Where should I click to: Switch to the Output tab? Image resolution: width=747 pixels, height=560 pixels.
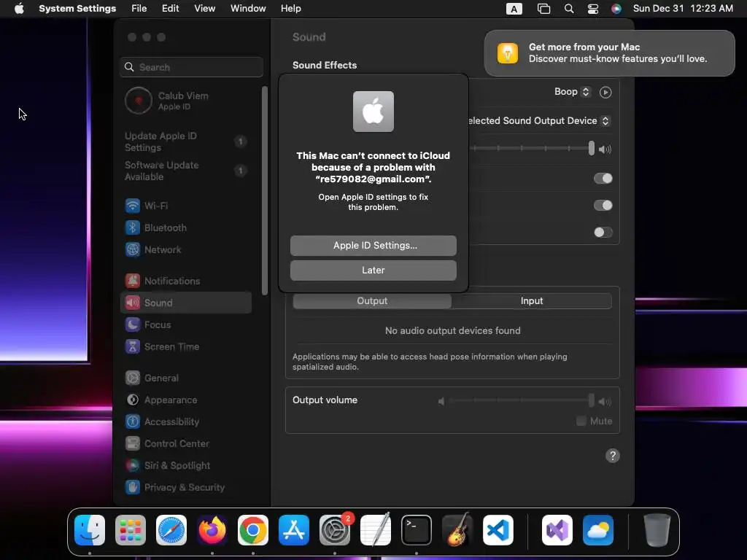pyautogui.click(x=372, y=301)
